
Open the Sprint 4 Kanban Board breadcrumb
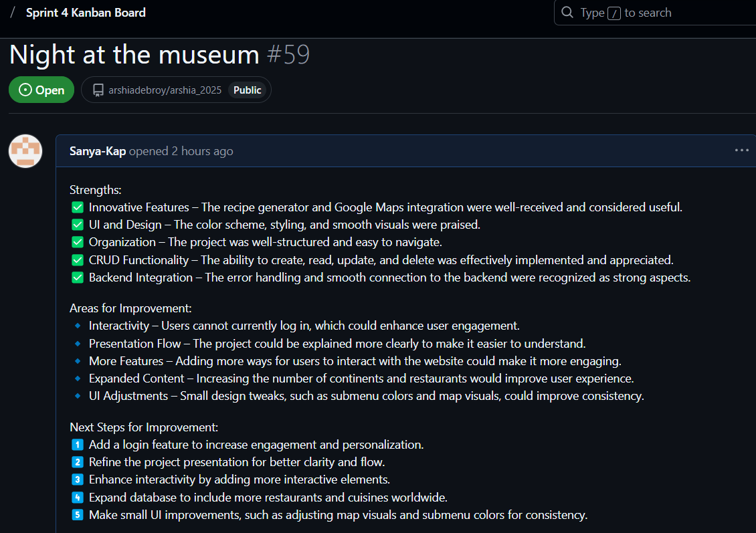86,13
